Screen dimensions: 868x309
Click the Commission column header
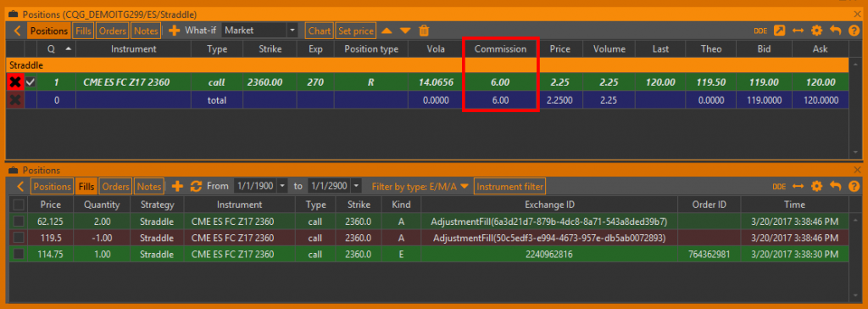(x=500, y=49)
